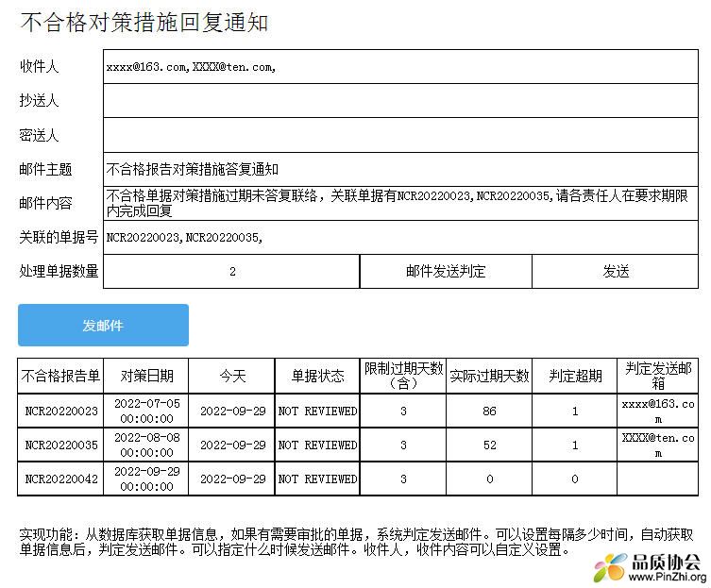
Task: Select table cell NCR20220023
Action: click(x=61, y=411)
